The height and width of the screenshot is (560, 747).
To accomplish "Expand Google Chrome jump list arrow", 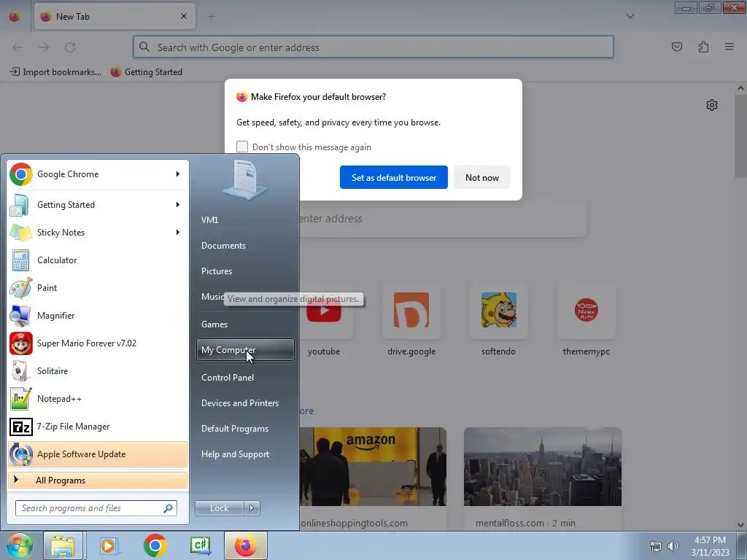I will [178, 174].
